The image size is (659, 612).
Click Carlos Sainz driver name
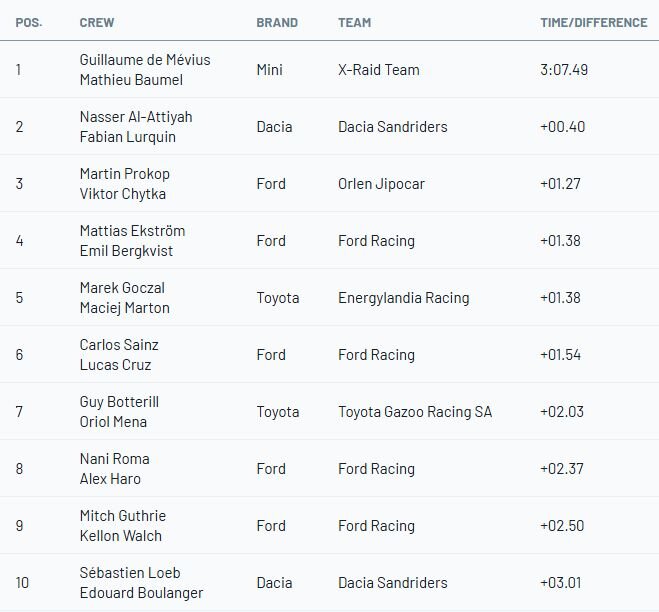(119, 345)
